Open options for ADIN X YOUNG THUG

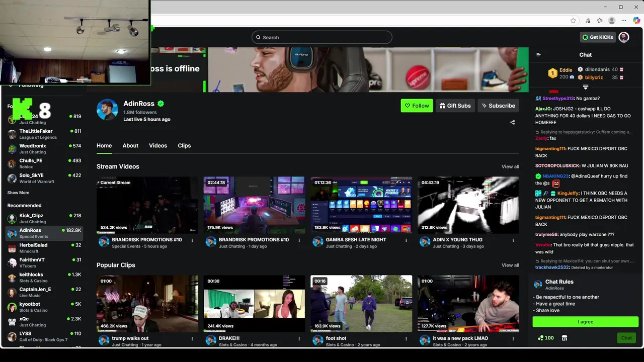513,240
